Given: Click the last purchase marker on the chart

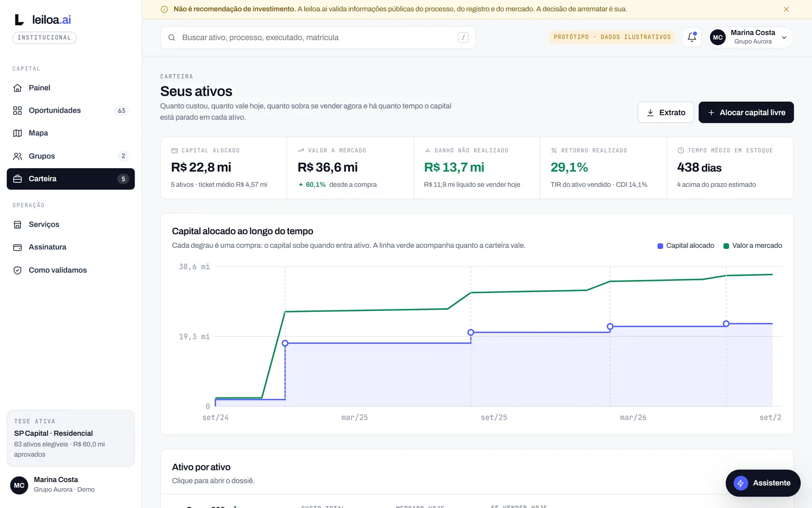Looking at the screenshot, I should (726, 324).
